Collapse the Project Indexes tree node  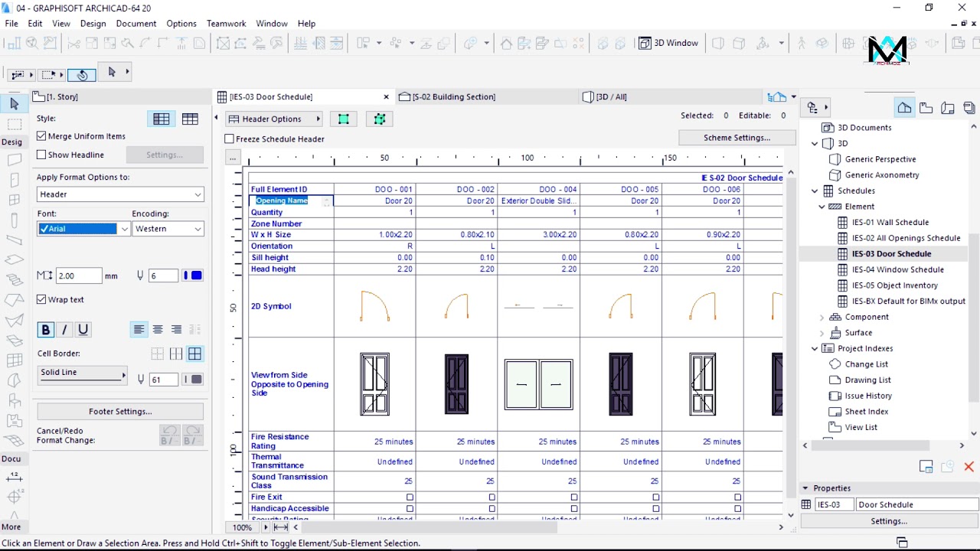coord(815,348)
